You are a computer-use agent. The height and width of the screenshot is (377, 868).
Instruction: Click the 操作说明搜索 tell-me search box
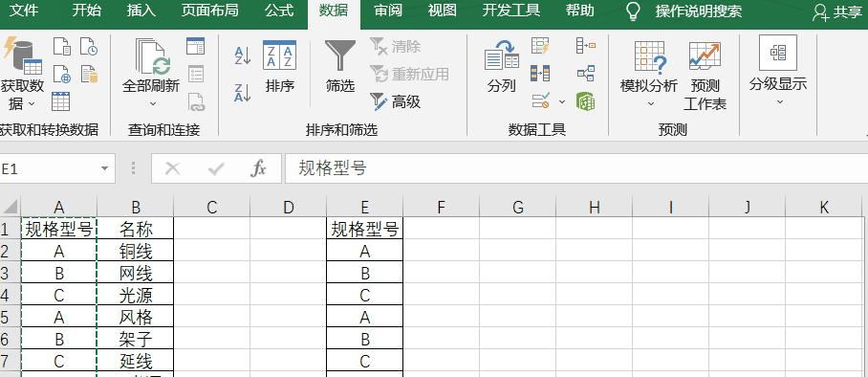point(699,11)
